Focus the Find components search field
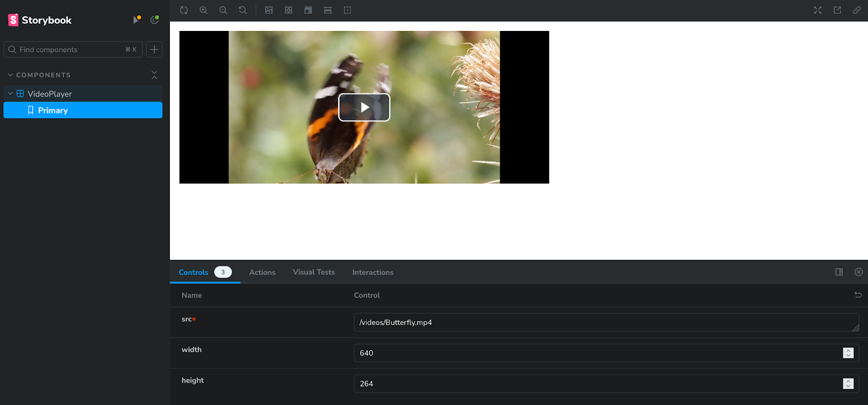This screenshot has height=405, width=868. [73, 49]
